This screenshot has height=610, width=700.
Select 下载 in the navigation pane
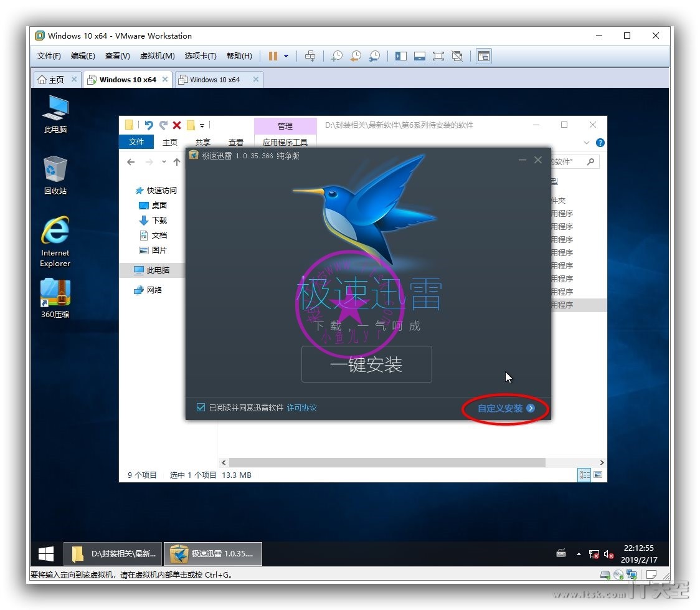click(x=153, y=220)
